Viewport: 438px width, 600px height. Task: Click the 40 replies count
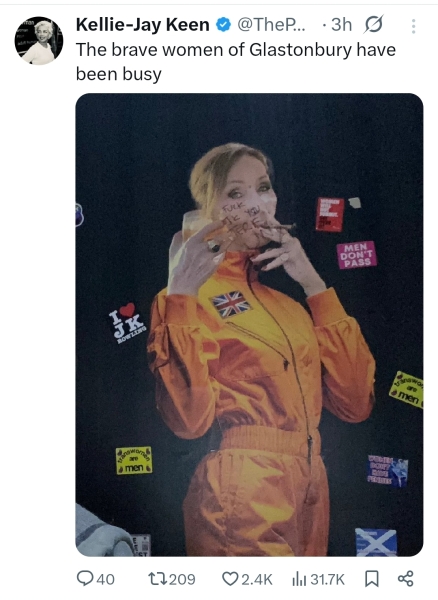click(105, 579)
